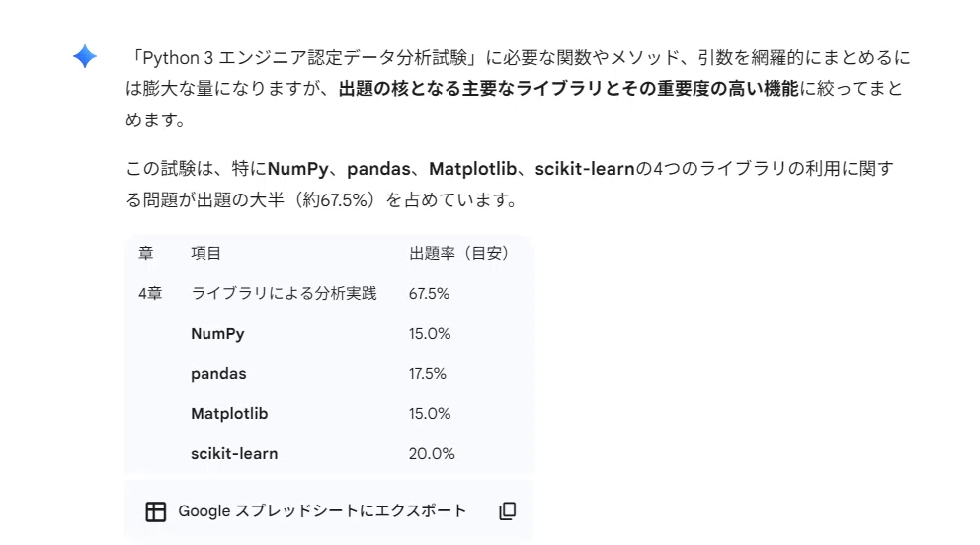Select the ライブラリによる分析実践 cell
Image resolution: width=980 pixels, height=545 pixels.
pyautogui.click(x=284, y=293)
